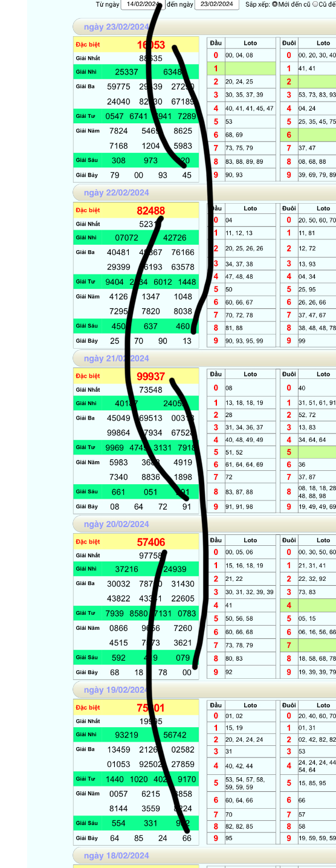Click Giải Nhì number 37216
Image resolution: width=336 pixels, height=868 pixels.
click(x=126, y=569)
